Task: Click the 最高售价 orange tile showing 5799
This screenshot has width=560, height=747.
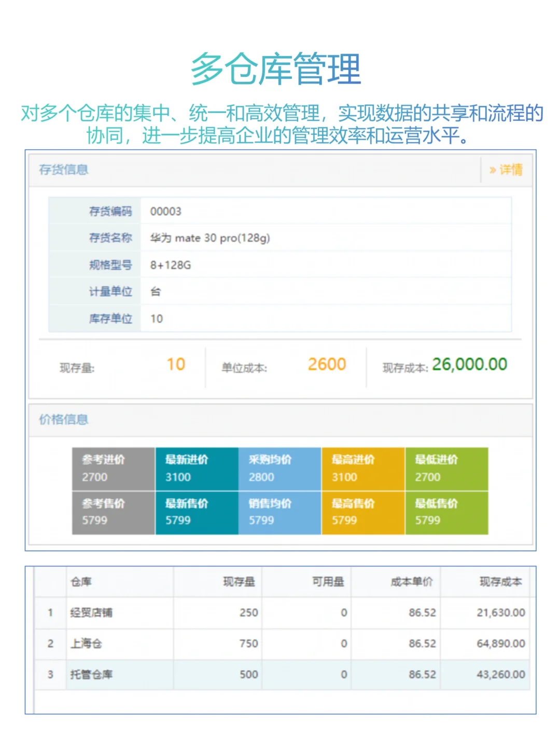Action: [x=362, y=511]
